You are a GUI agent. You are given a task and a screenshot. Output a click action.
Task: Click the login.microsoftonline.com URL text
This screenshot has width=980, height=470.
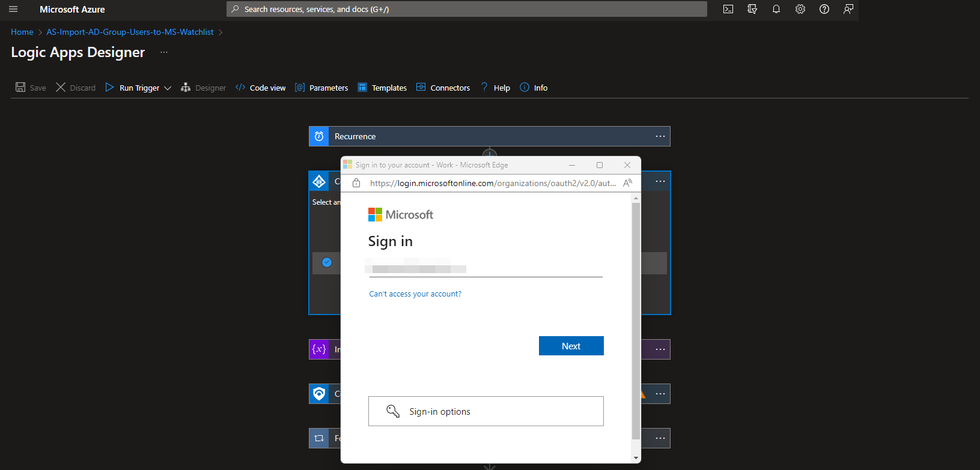(493, 183)
